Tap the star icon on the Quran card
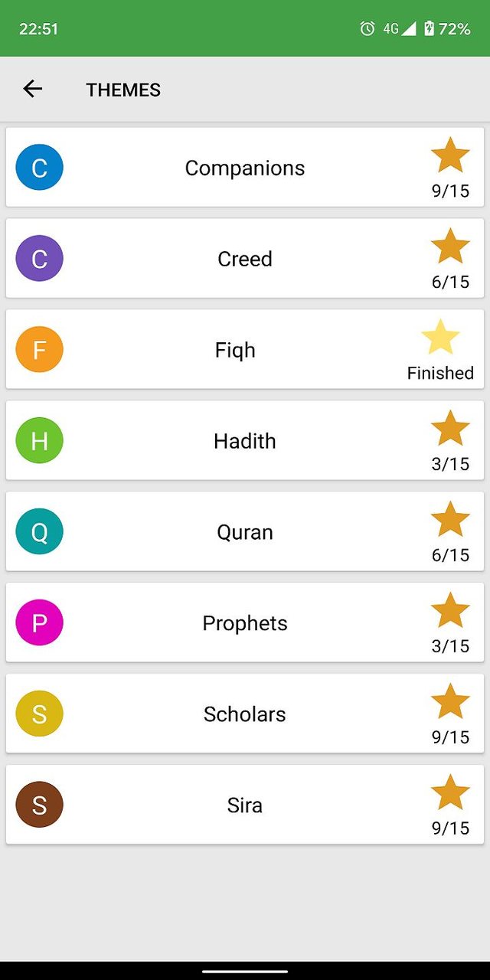This screenshot has height=980, width=490. (x=450, y=521)
